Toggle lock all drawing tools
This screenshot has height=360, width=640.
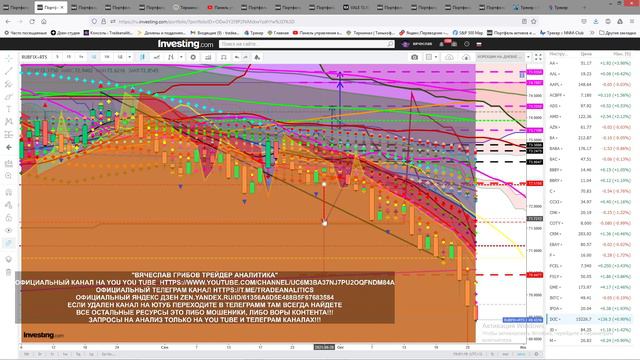9,218
